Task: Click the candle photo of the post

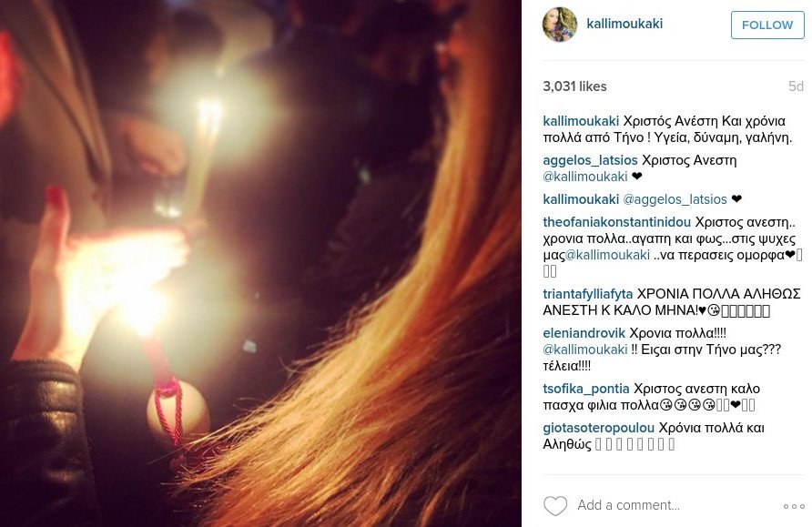Action: pos(260,264)
